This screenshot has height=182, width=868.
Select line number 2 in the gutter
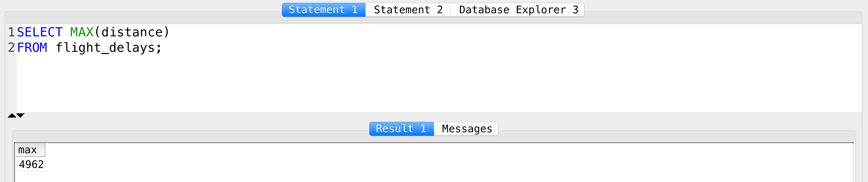(11, 48)
